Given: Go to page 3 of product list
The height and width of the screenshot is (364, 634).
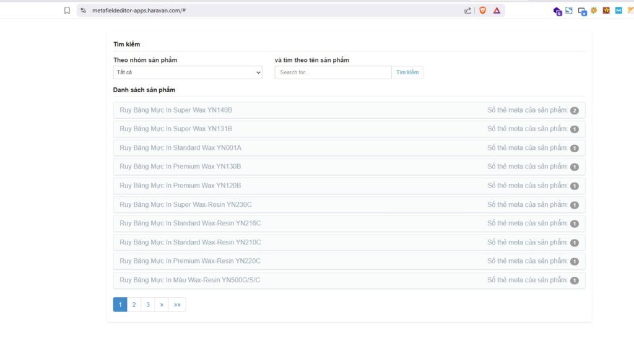Looking at the screenshot, I should [148, 305].
